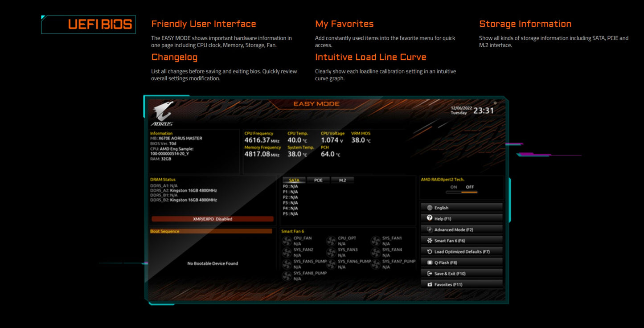Select the SATA storage tab
The height and width of the screenshot is (328, 644).
[x=294, y=180]
